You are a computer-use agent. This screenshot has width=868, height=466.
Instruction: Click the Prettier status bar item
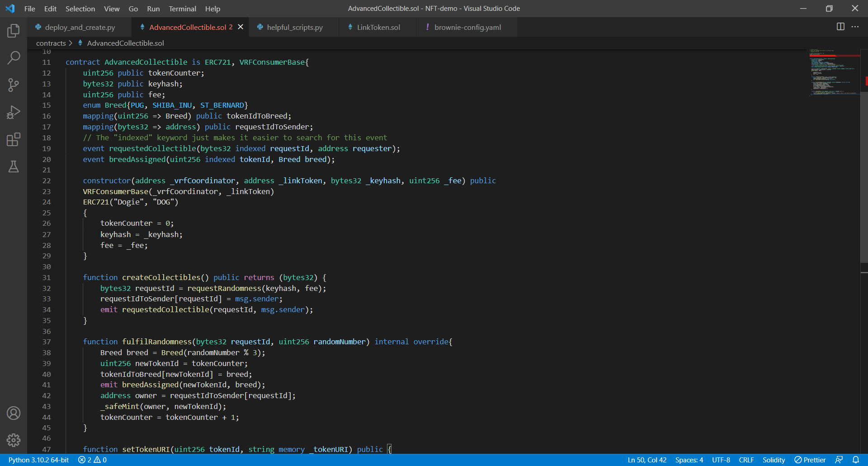(810, 460)
